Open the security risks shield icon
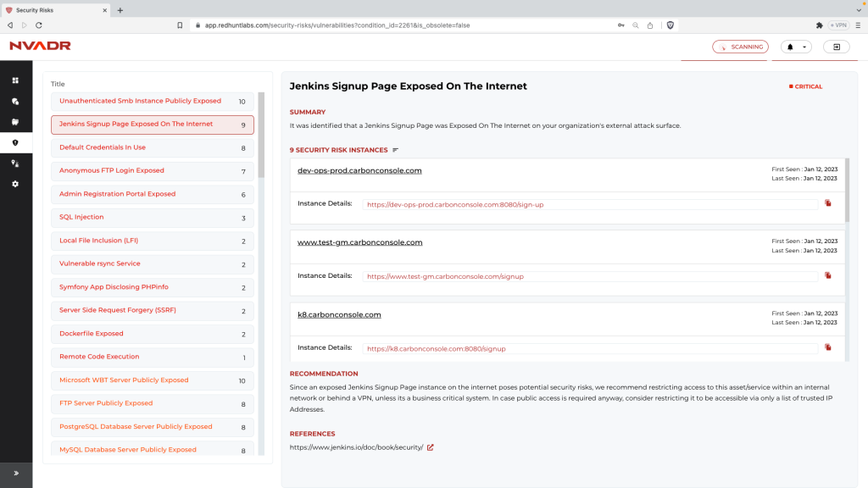This screenshot has width=868, height=488. (15, 142)
